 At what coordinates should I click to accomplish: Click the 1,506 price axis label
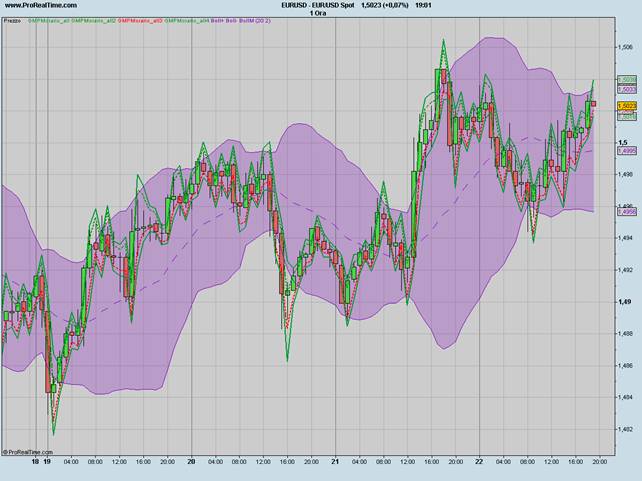tap(626, 47)
